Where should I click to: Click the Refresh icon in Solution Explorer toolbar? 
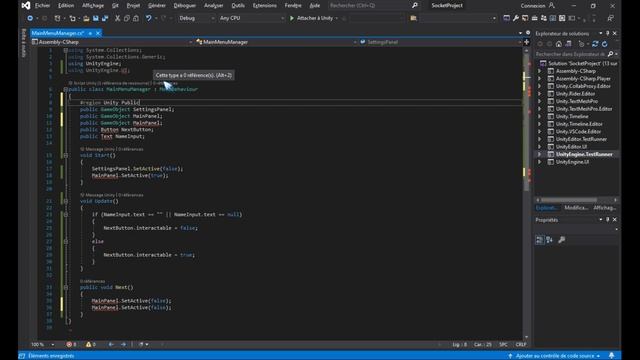(x=604, y=44)
